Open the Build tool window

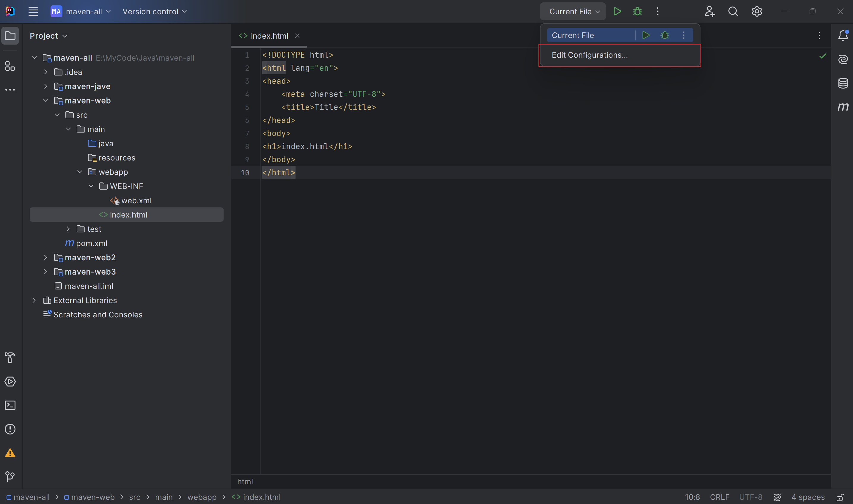10,357
